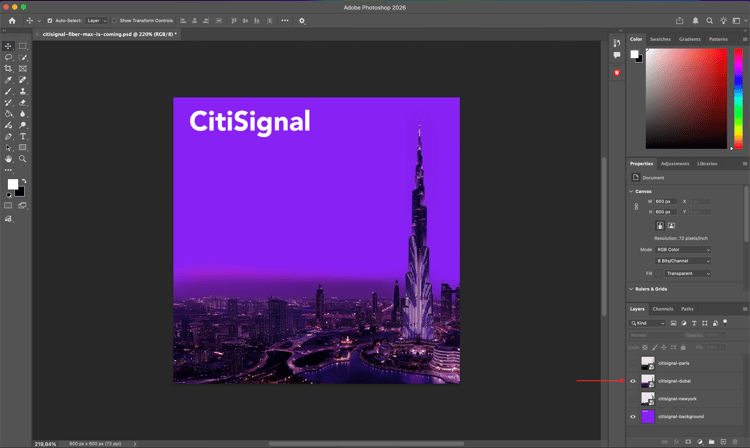750x448 pixels.
Task: Switch to the Swatches tab
Action: point(660,39)
